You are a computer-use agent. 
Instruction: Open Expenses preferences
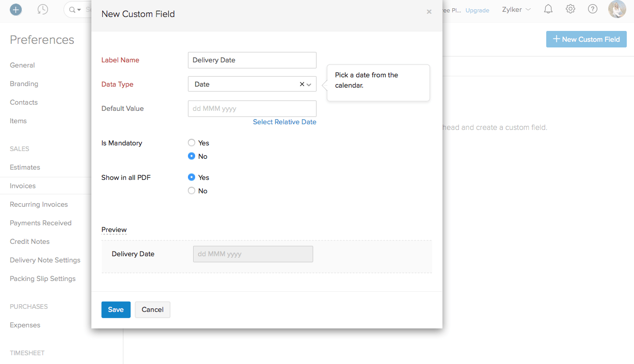coord(25,325)
